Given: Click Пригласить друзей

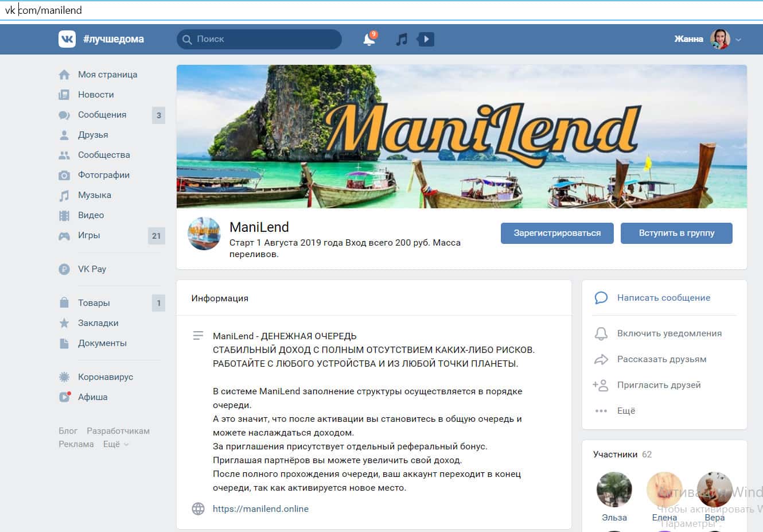Looking at the screenshot, I should tap(659, 385).
